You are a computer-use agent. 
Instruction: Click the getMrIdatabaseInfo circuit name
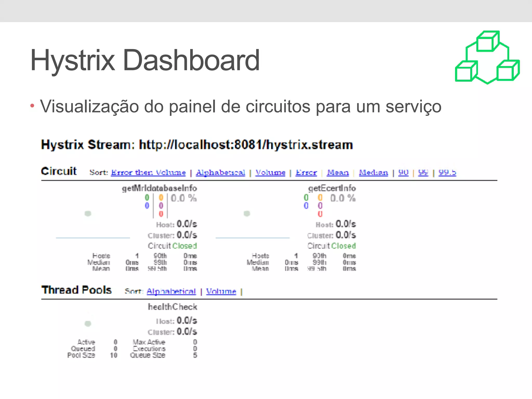(159, 188)
